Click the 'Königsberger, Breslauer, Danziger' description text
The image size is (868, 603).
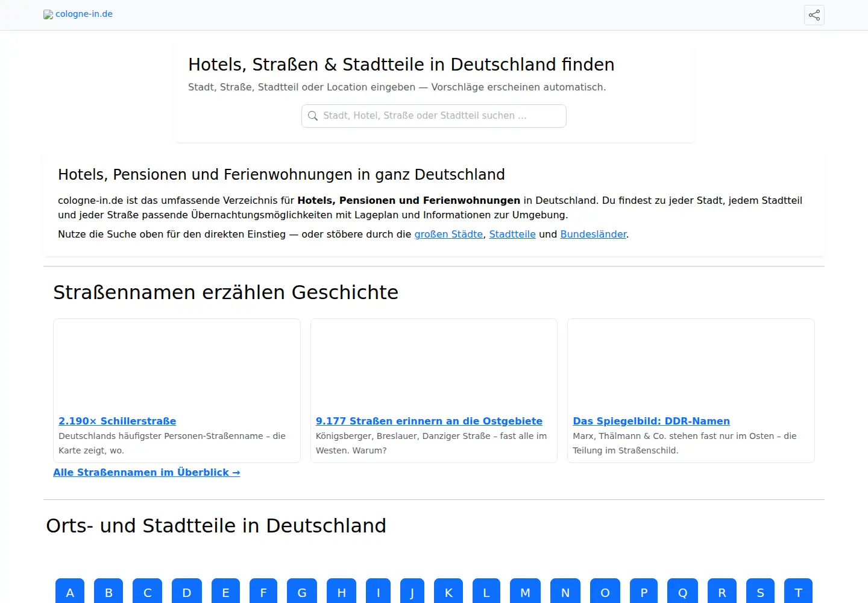pyautogui.click(x=431, y=443)
